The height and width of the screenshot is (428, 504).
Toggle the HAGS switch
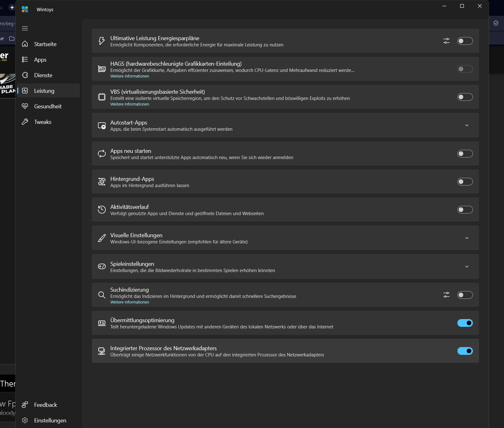point(465,69)
